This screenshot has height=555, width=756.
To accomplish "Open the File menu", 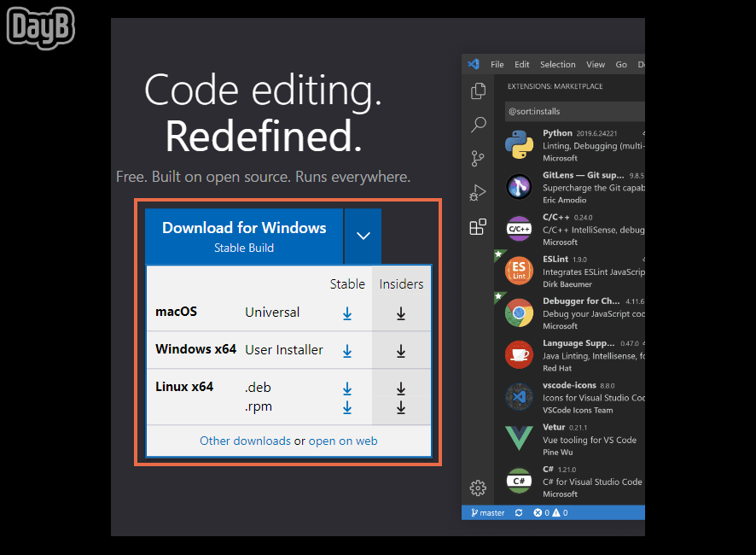I will pos(497,64).
